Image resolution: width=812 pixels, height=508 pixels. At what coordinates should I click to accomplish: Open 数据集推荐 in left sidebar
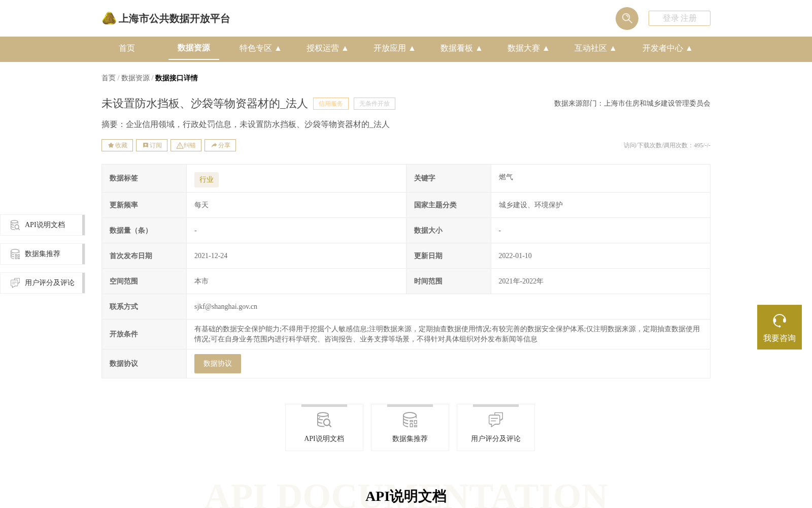tap(42, 254)
